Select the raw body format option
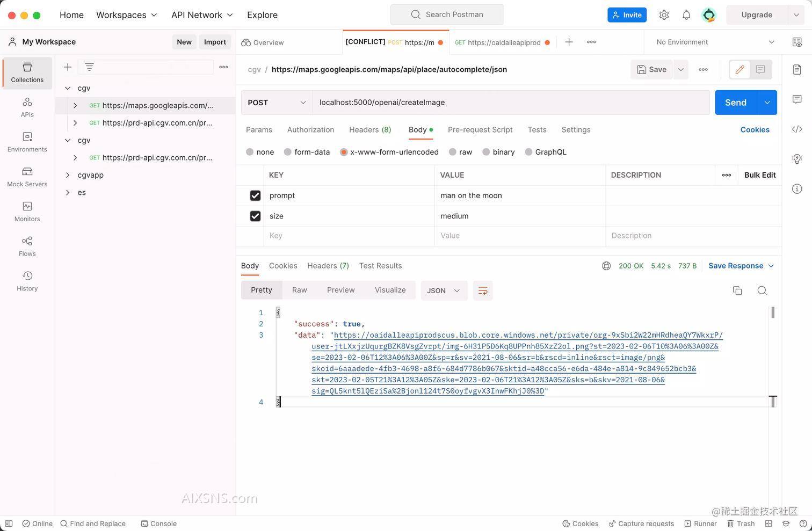This screenshot has height=531, width=812. pyautogui.click(x=460, y=152)
